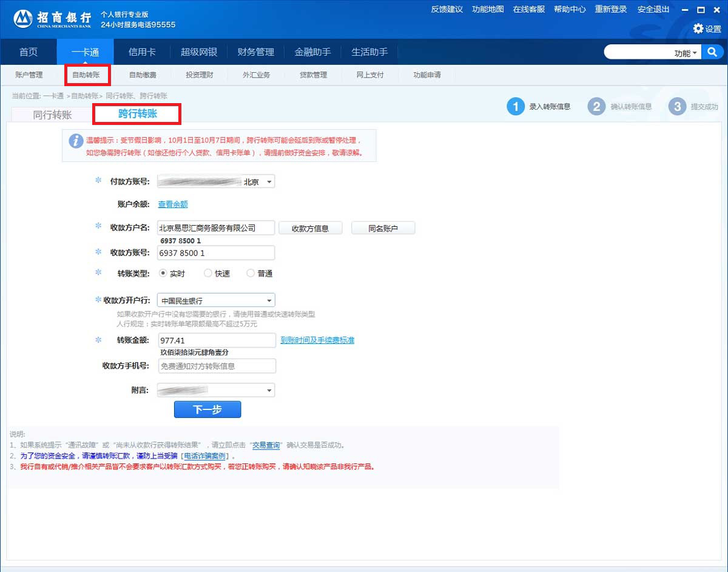Open the 账户管理 submenu
The height and width of the screenshot is (572, 728).
click(x=29, y=75)
